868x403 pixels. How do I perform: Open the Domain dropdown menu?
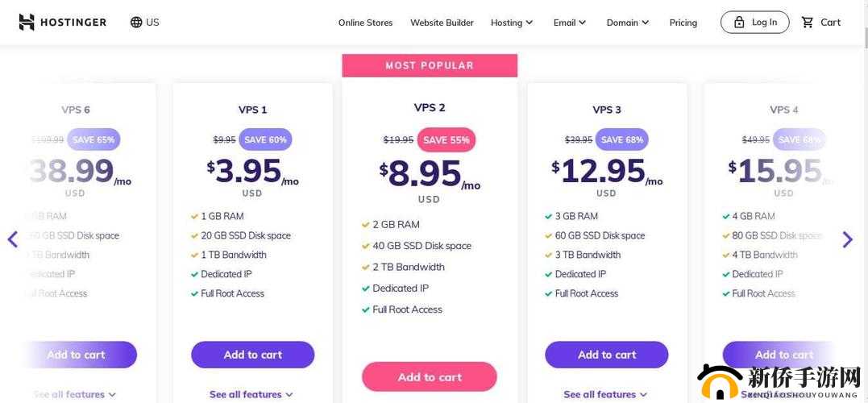pyautogui.click(x=628, y=23)
